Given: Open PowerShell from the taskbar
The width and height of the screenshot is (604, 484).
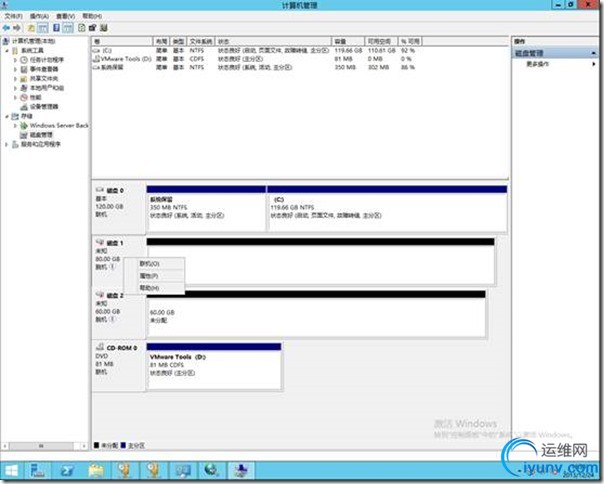Looking at the screenshot, I should tap(67, 471).
